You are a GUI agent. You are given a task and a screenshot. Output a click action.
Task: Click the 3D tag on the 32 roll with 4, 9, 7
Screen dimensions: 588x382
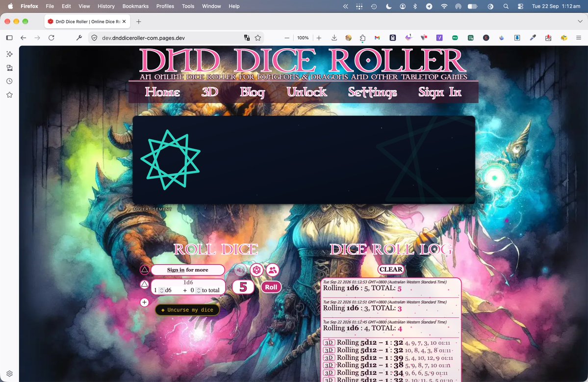(x=329, y=343)
